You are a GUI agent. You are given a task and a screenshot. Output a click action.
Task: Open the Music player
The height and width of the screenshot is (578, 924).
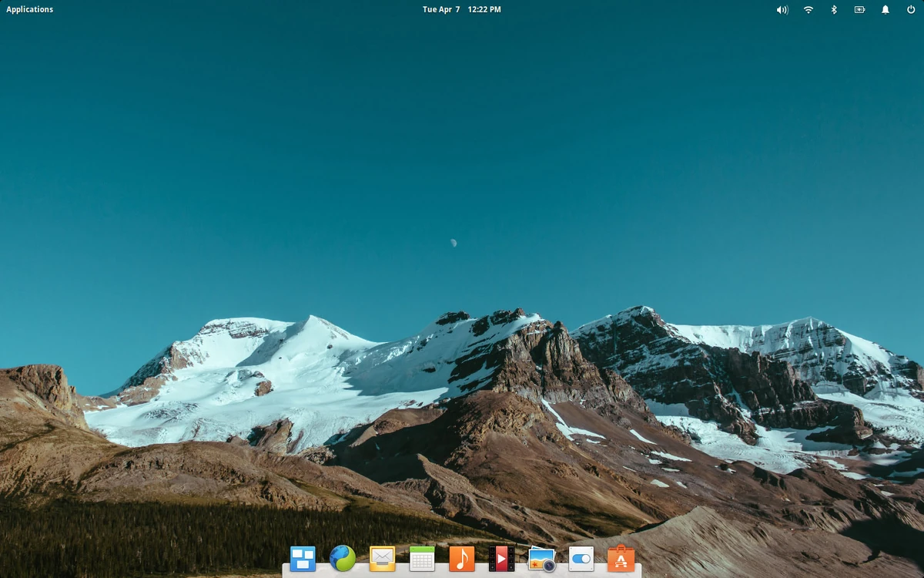[460, 559]
